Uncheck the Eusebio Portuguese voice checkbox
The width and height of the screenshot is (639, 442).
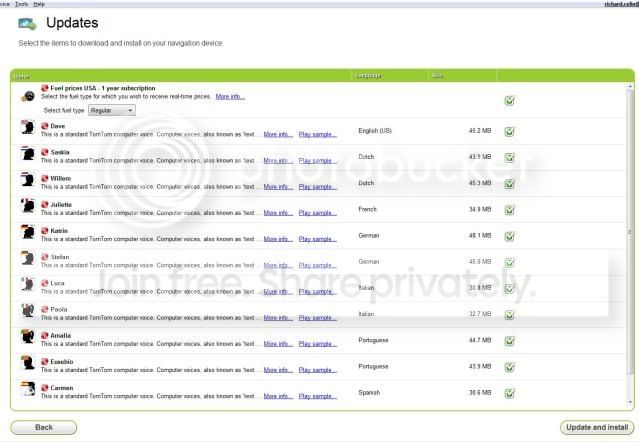509,367
